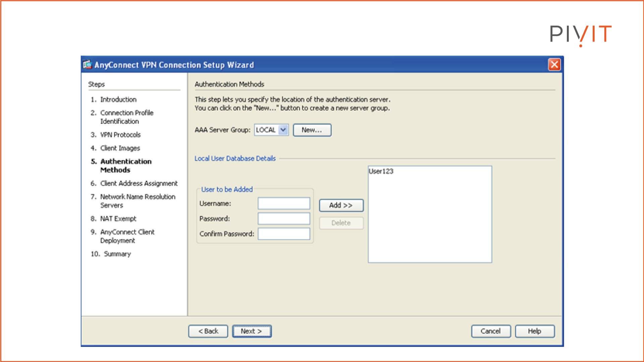Click the New... button to create server group

pos(312,130)
